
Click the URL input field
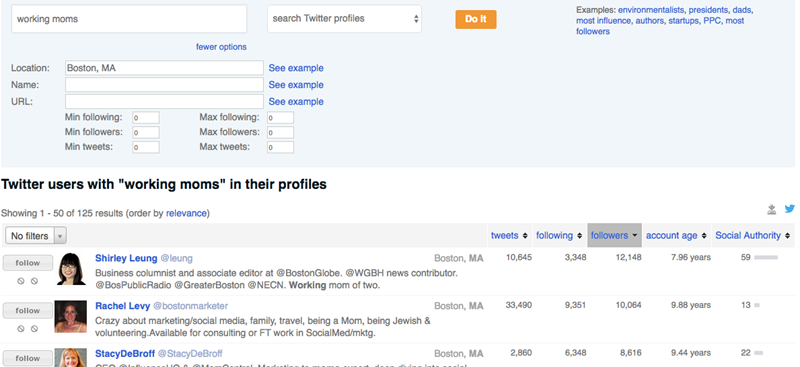pyautogui.click(x=164, y=102)
